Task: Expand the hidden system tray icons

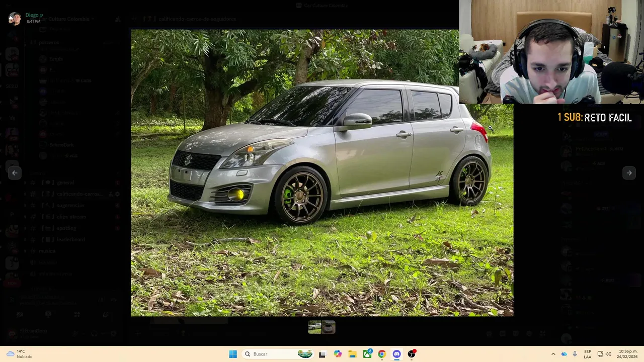Action: (553, 354)
